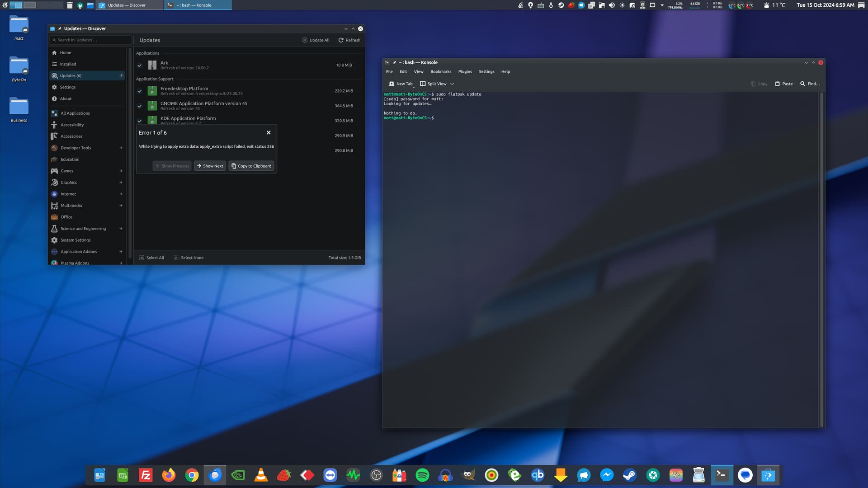Viewport: 868px width, 488px height.
Task: Open Konsole terminal icon in dock
Action: coord(722,475)
